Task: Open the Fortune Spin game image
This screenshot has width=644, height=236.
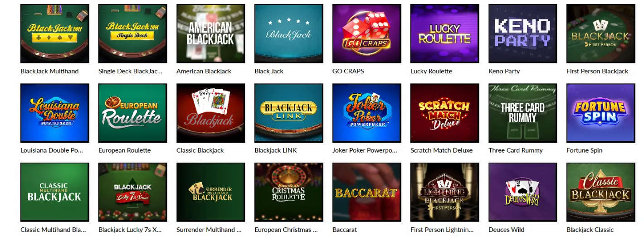Action: click(x=601, y=113)
